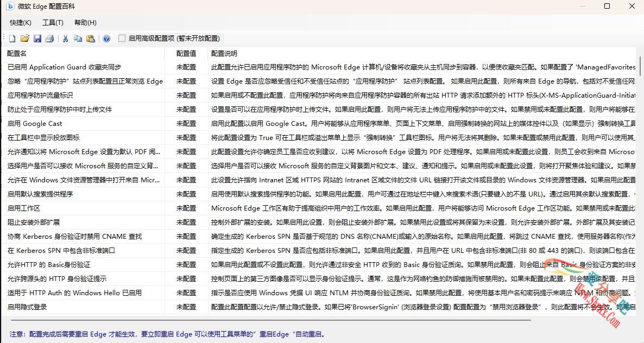Open the 工具(T) menu
644x343 pixels.
[53, 23]
